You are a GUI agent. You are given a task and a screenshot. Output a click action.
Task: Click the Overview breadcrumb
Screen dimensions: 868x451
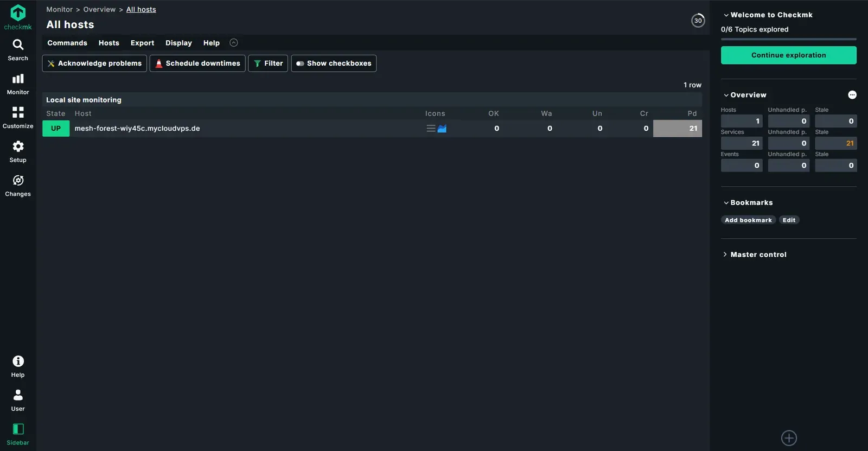99,10
